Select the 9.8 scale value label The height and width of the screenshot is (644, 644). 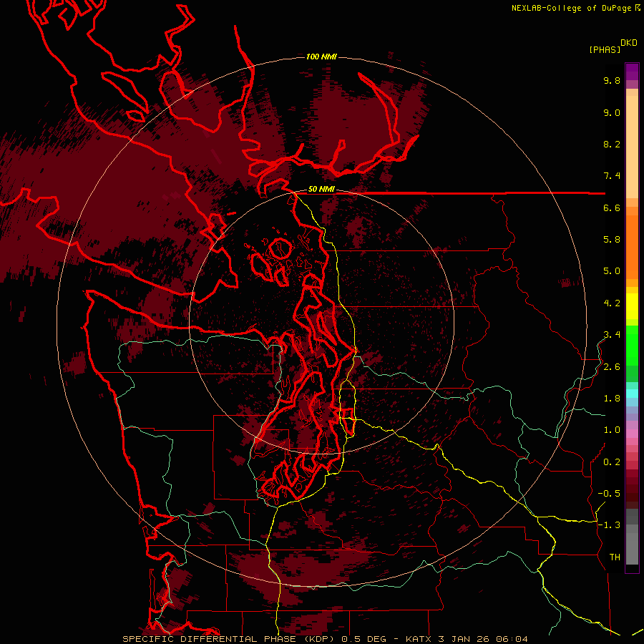coord(612,80)
